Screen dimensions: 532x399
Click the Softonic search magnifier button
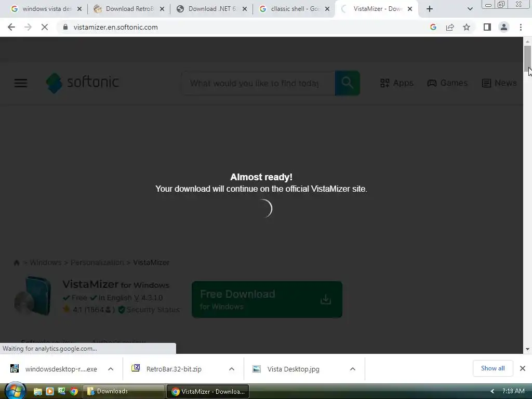pyautogui.click(x=347, y=83)
